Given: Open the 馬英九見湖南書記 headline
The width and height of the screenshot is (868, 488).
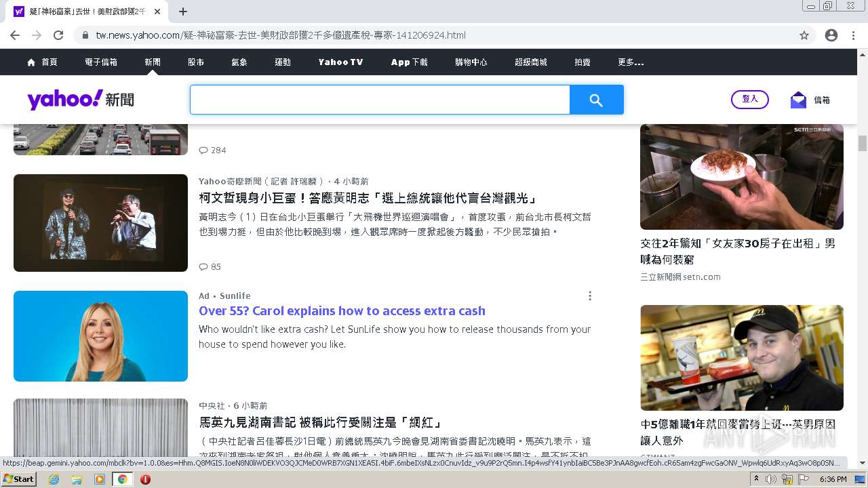Looking at the screenshot, I should tap(321, 422).
